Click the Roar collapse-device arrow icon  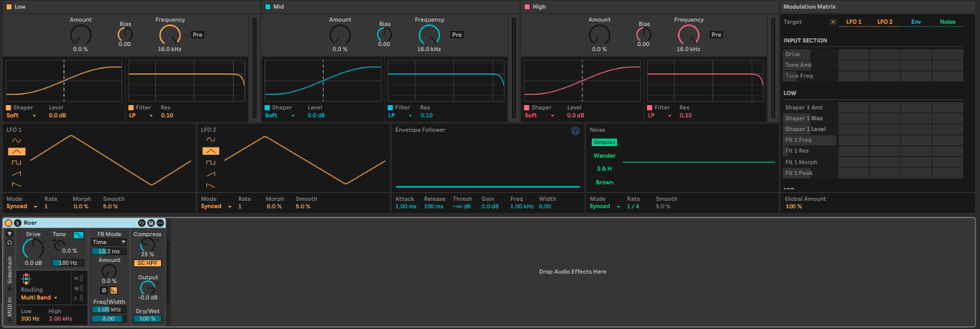point(17,223)
